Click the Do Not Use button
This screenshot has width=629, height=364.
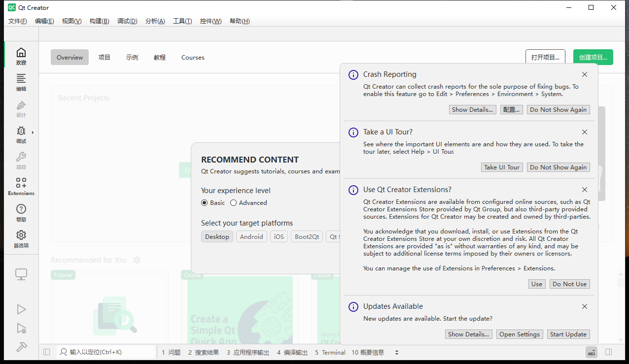[570, 284]
